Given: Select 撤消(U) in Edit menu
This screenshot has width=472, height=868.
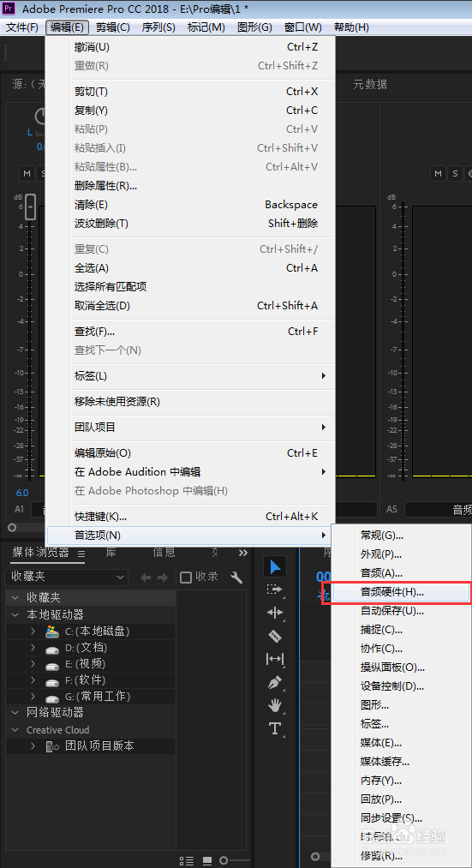Looking at the screenshot, I should [191, 47].
